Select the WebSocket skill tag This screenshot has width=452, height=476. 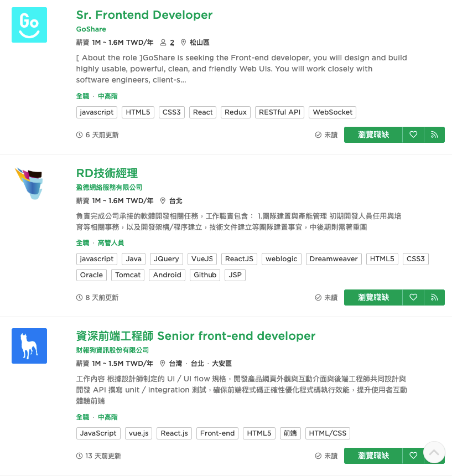[332, 112]
